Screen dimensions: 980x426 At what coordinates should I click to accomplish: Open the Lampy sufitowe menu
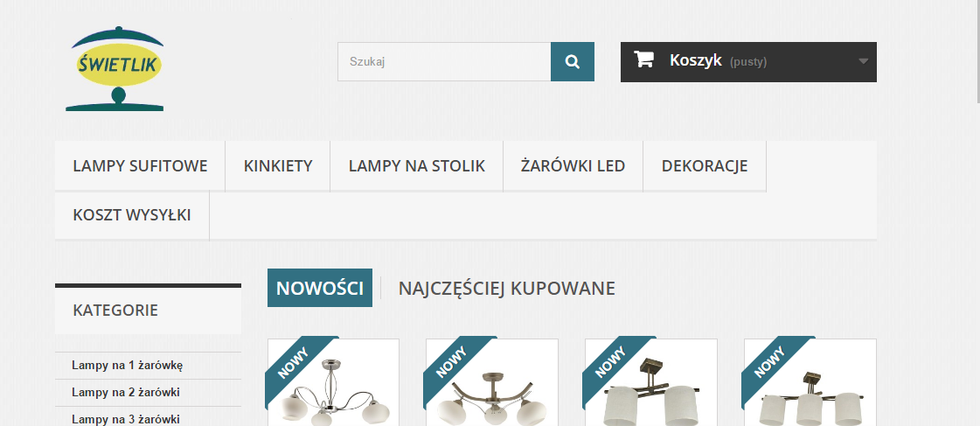(140, 166)
